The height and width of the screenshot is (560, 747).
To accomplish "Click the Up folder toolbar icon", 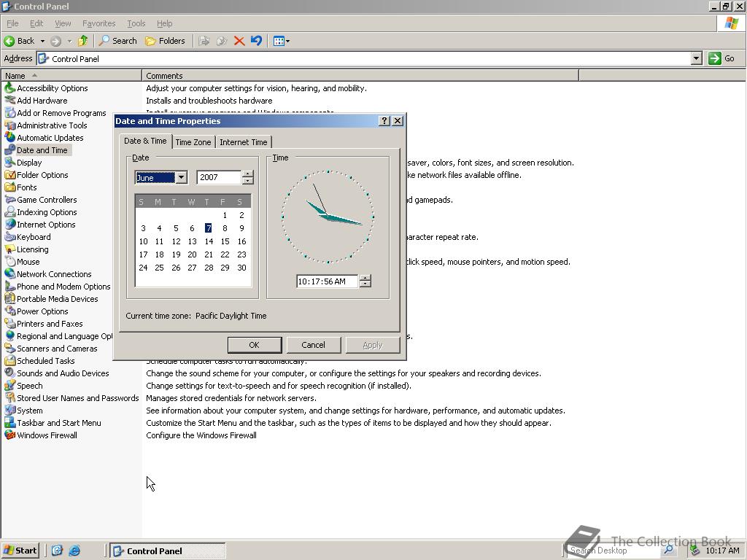I will [83, 41].
